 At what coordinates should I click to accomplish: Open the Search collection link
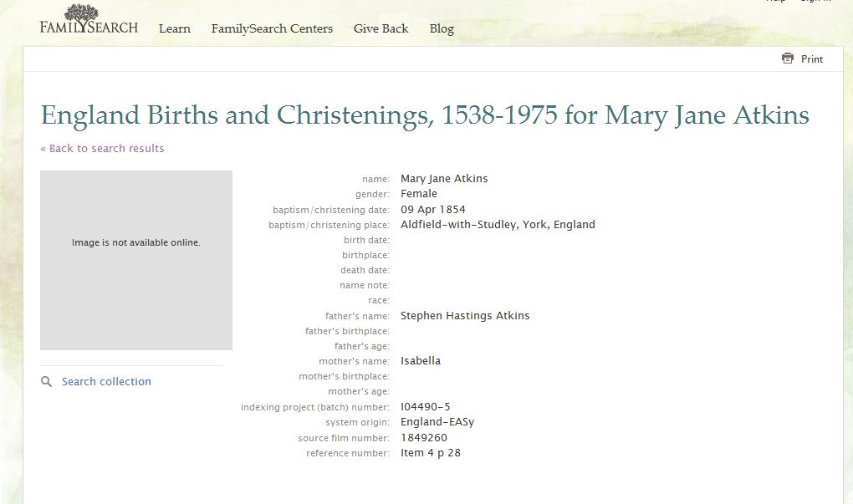tap(106, 382)
